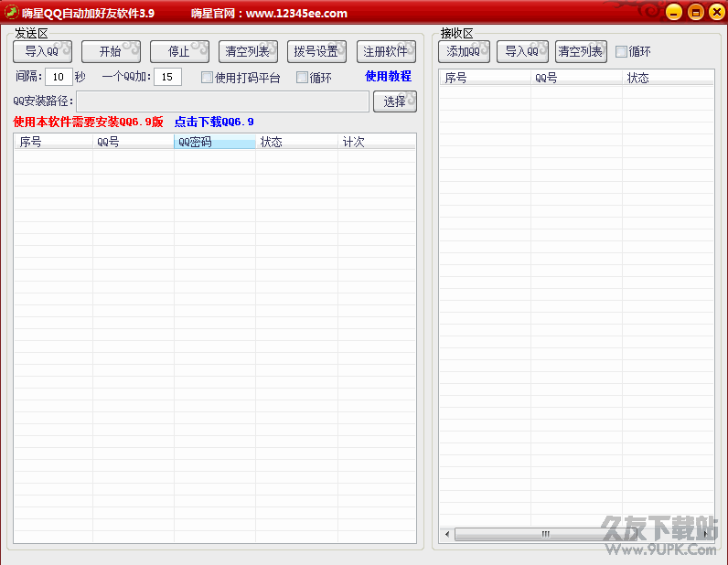The height and width of the screenshot is (565, 728).
Task: Open the 点击下载QQ6.9 link
Action: coord(214,123)
